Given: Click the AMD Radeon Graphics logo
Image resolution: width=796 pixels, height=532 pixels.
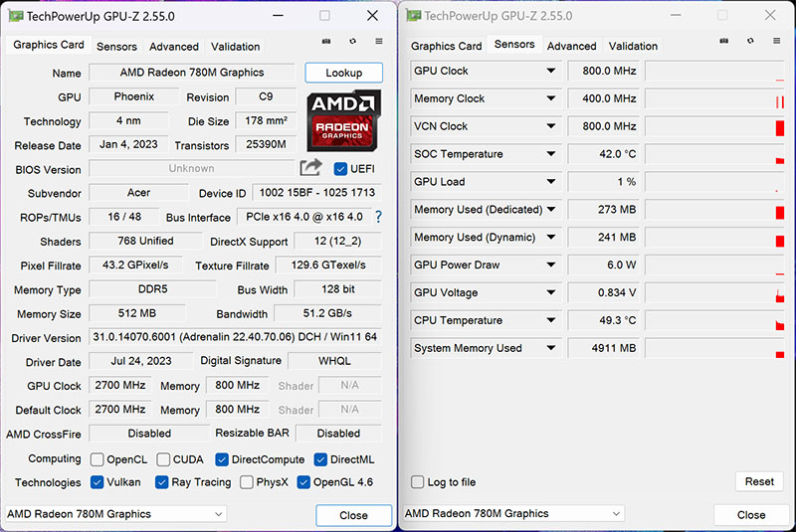Looking at the screenshot, I should pos(343,120).
